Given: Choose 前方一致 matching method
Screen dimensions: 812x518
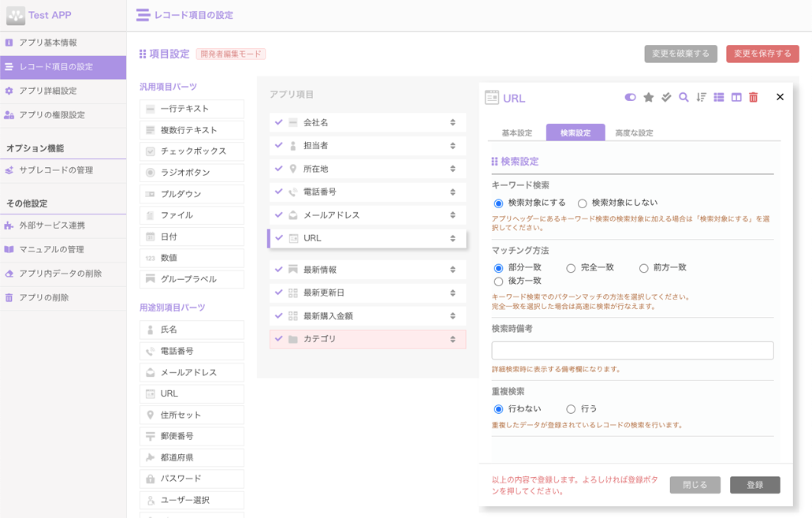Looking at the screenshot, I should 644,268.
